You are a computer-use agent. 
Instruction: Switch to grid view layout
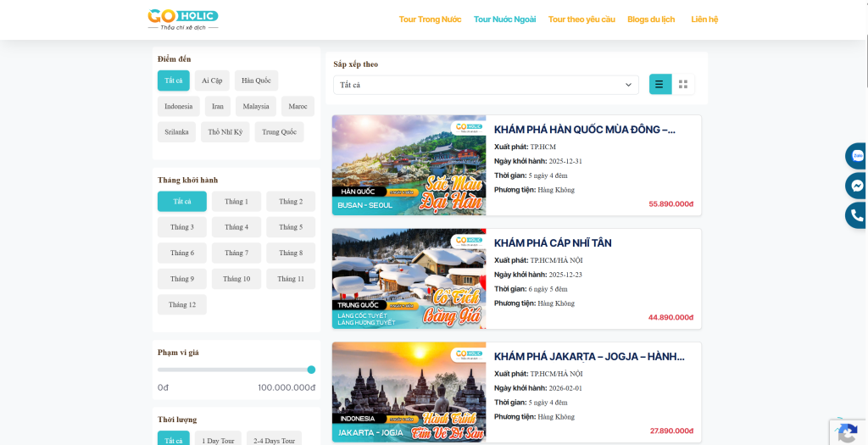[x=683, y=85]
